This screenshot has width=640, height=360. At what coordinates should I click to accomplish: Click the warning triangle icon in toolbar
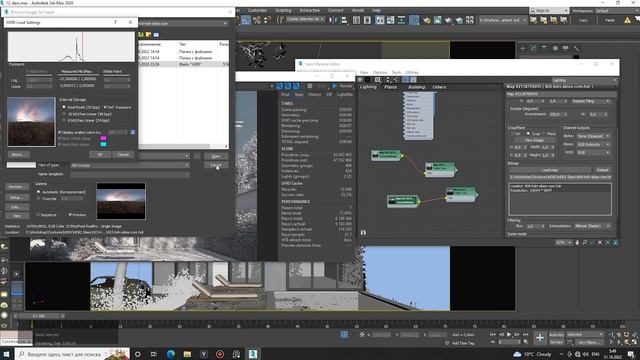[627, 20]
